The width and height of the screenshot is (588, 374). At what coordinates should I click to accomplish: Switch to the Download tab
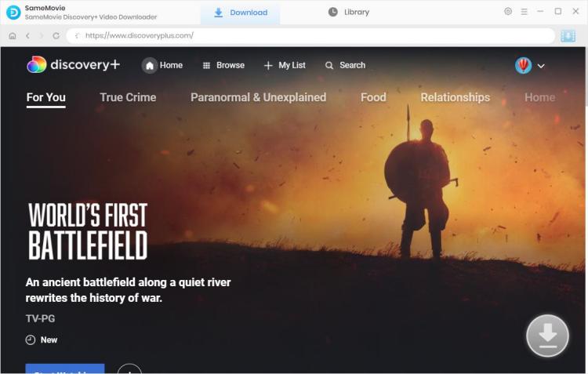[x=241, y=13]
